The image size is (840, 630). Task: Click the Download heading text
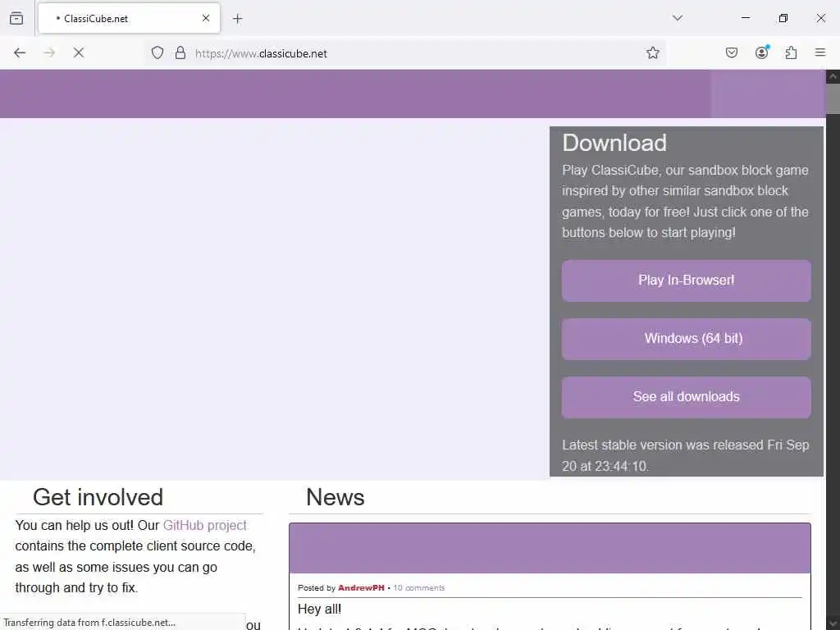tap(614, 143)
